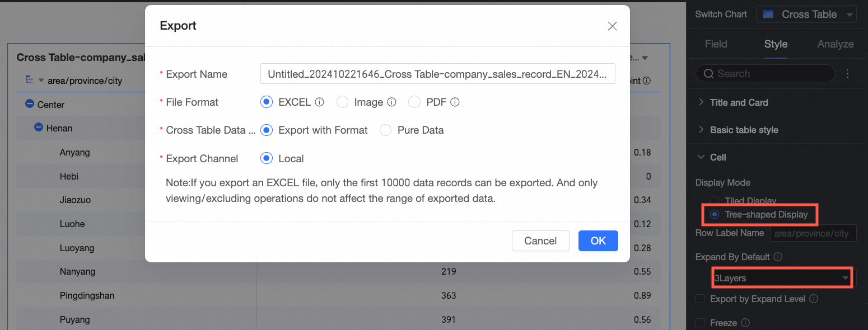Viewport: 868px width, 330px height.
Task: Click OK to confirm export
Action: tap(598, 241)
